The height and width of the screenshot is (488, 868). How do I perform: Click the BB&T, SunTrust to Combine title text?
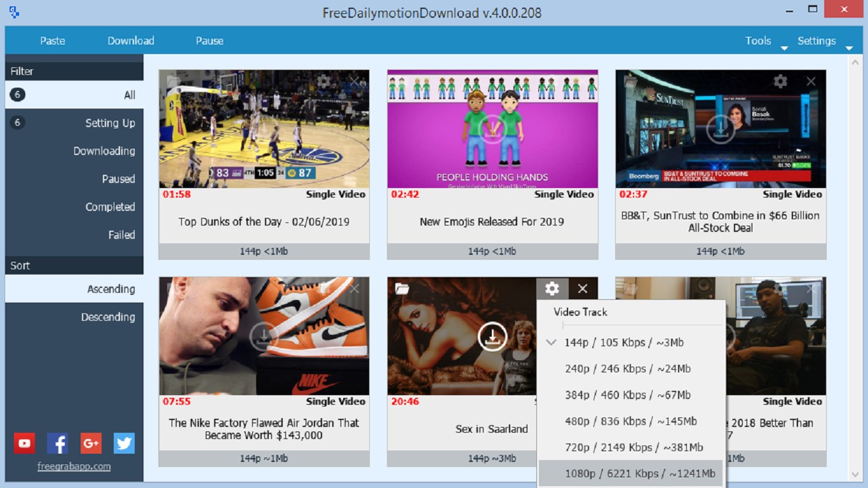[721, 222]
